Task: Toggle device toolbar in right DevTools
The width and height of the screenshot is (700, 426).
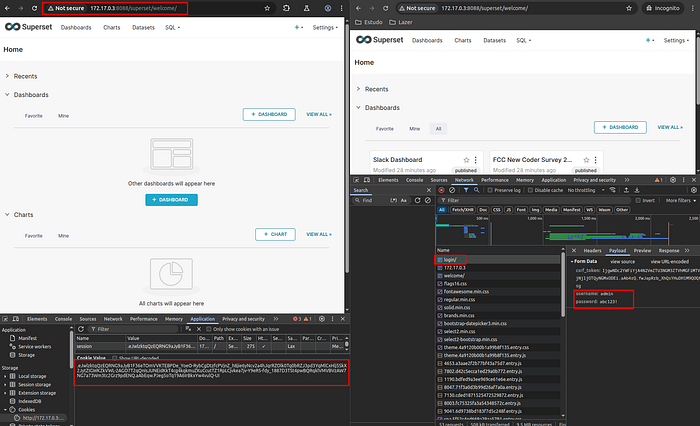Action: click(367, 180)
